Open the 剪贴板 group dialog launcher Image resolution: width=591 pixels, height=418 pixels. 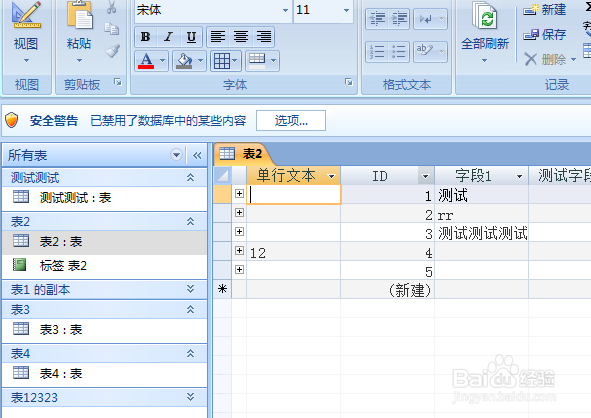coord(118,82)
